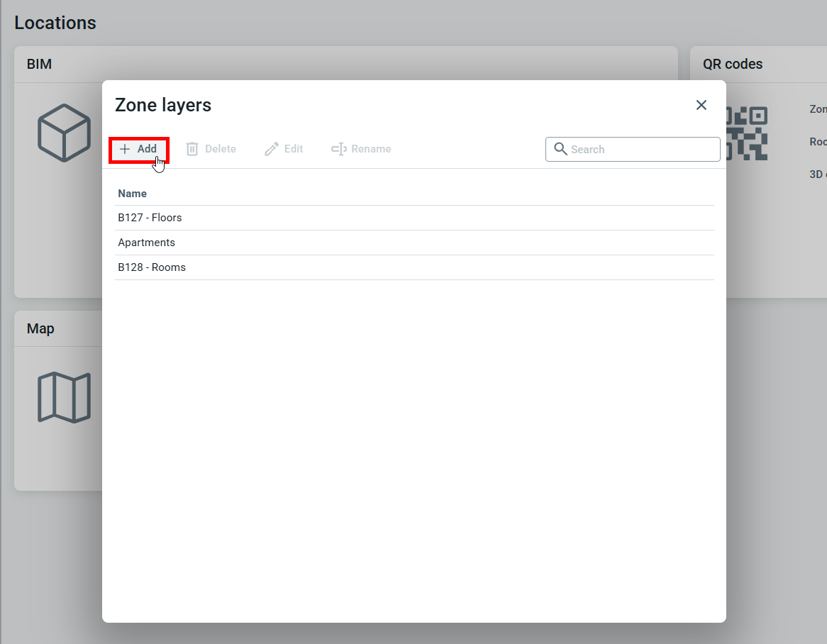Open the folded Map icon
827x644 pixels.
[x=64, y=397]
